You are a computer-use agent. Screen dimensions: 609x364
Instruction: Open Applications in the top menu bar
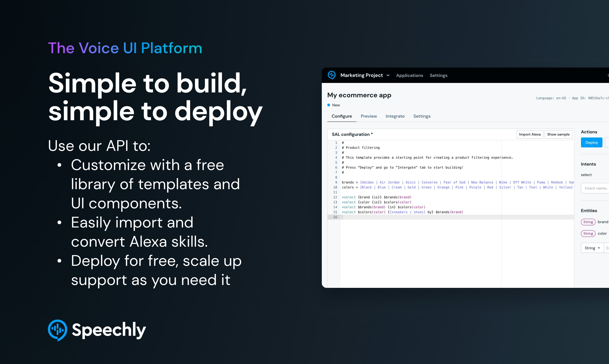409,75
